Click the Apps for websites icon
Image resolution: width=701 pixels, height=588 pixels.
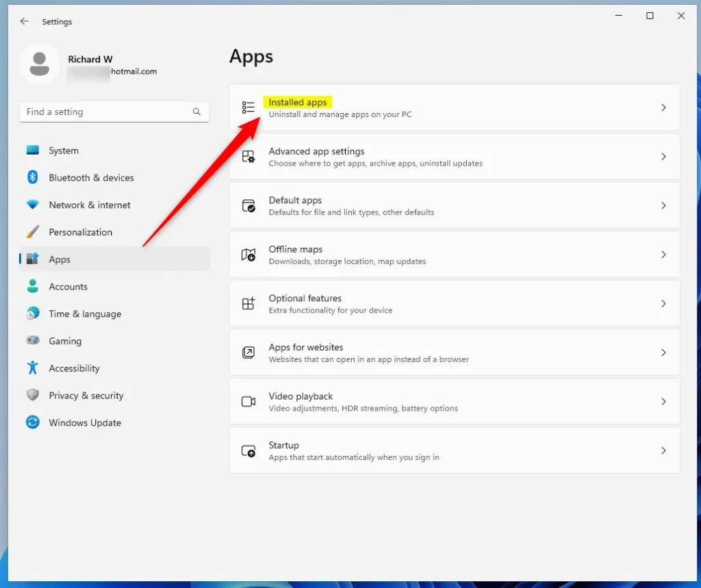pyautogui.click(x=248, y=353)
